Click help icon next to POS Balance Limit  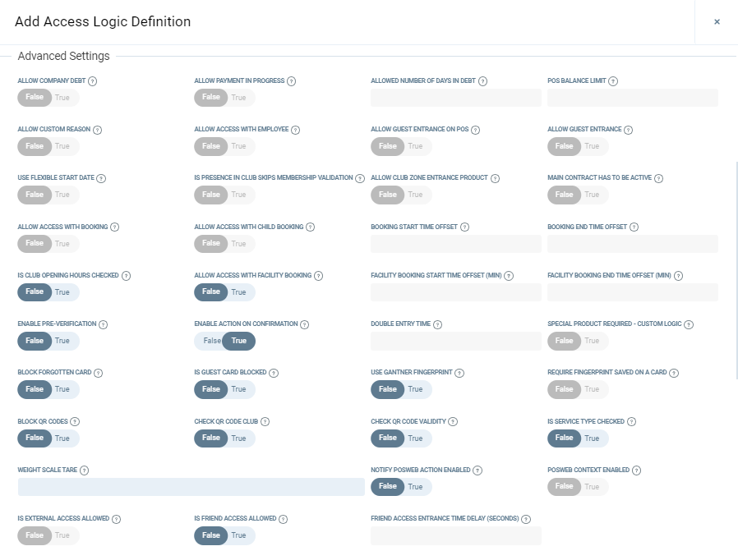[x=613, y=81]
